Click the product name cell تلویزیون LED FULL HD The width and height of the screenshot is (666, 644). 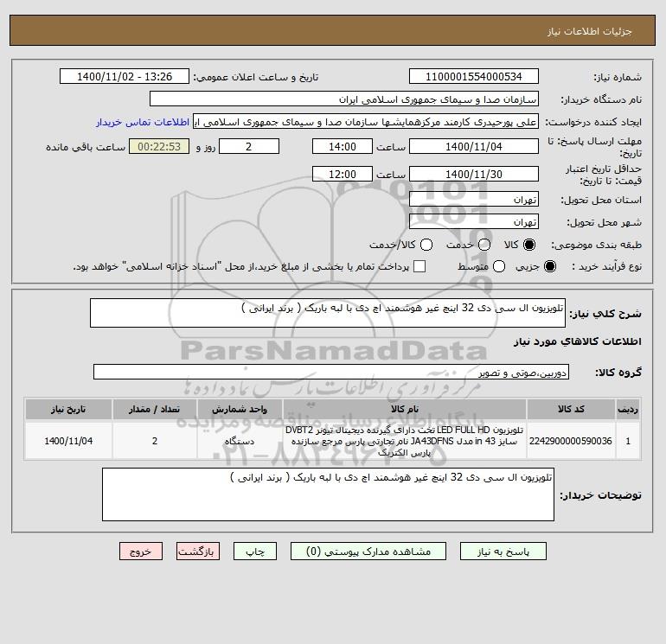click(405, 441)
